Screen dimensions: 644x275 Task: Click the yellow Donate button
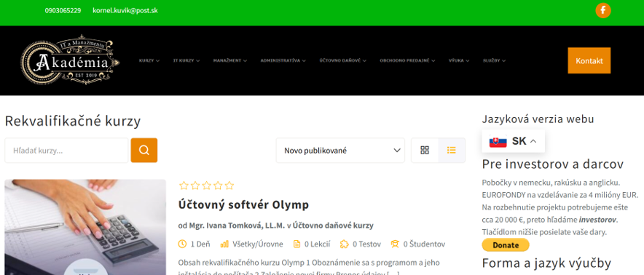(506, 245)
